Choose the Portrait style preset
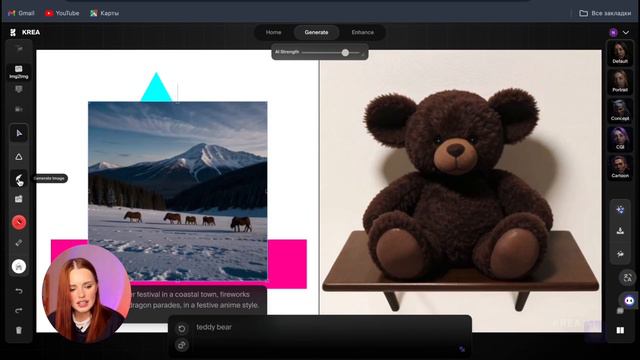The width and height of the screenshot is (640, 360). (x=620, y=81)
